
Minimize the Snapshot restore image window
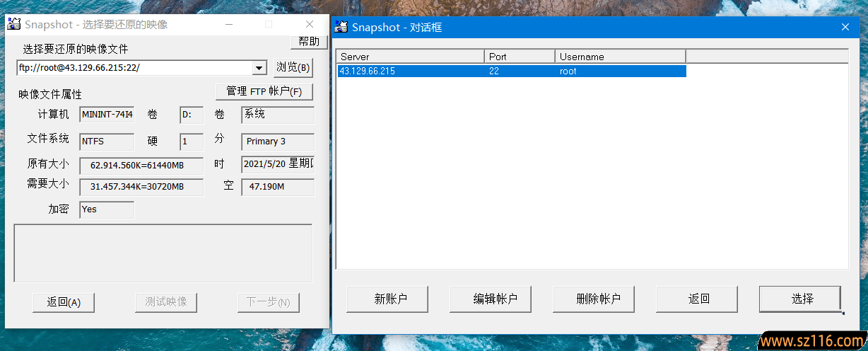229,24
